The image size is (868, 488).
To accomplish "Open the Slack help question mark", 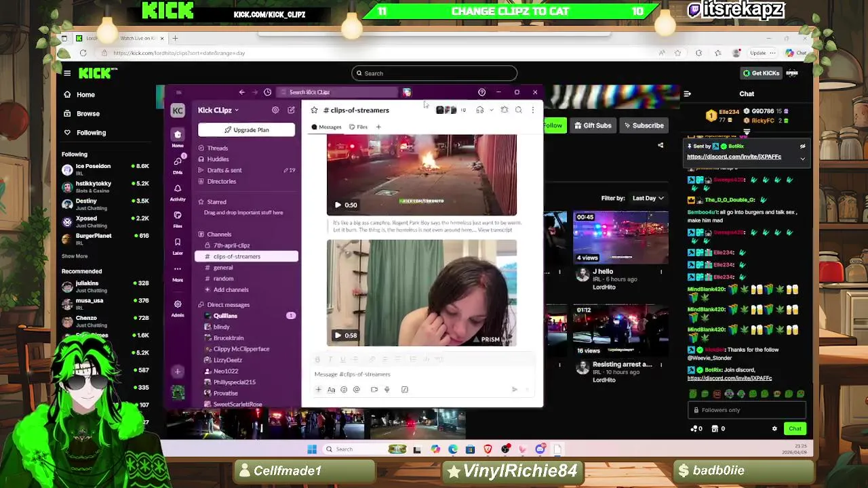I will click(x=481, y=92).
